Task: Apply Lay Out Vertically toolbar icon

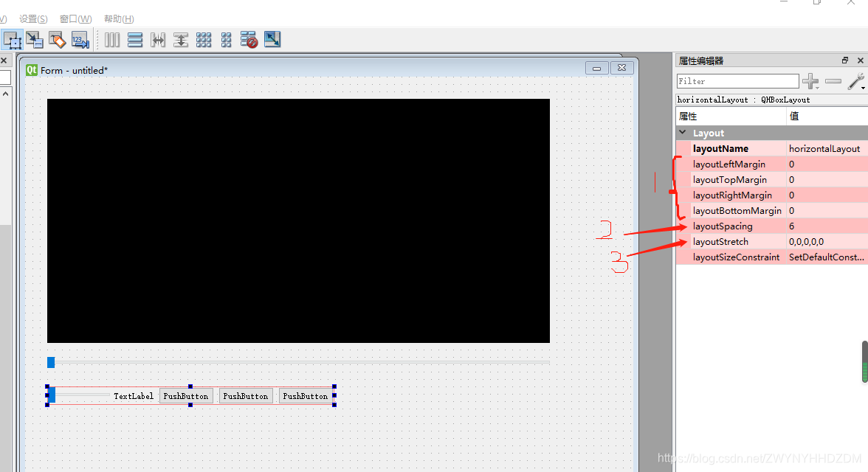Action: (x=135, y=40)
